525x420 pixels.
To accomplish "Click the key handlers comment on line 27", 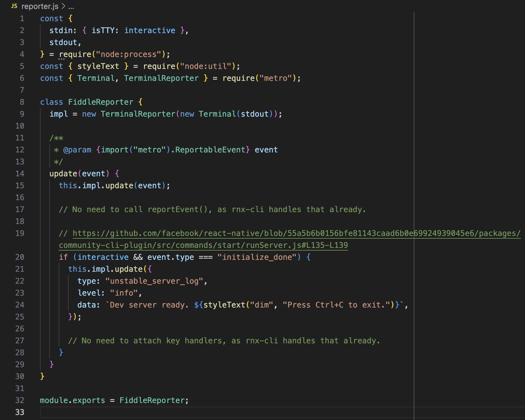I will (x=224, y=341).
